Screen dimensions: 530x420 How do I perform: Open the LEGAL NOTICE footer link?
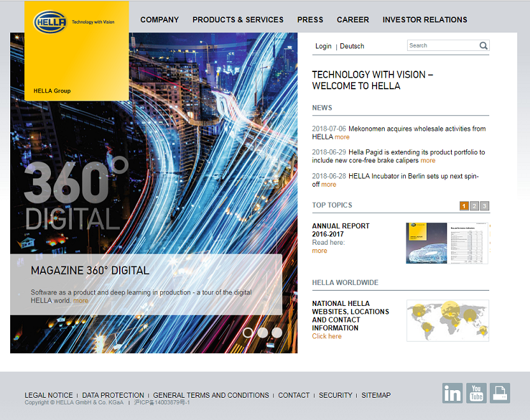pos(48,395)
